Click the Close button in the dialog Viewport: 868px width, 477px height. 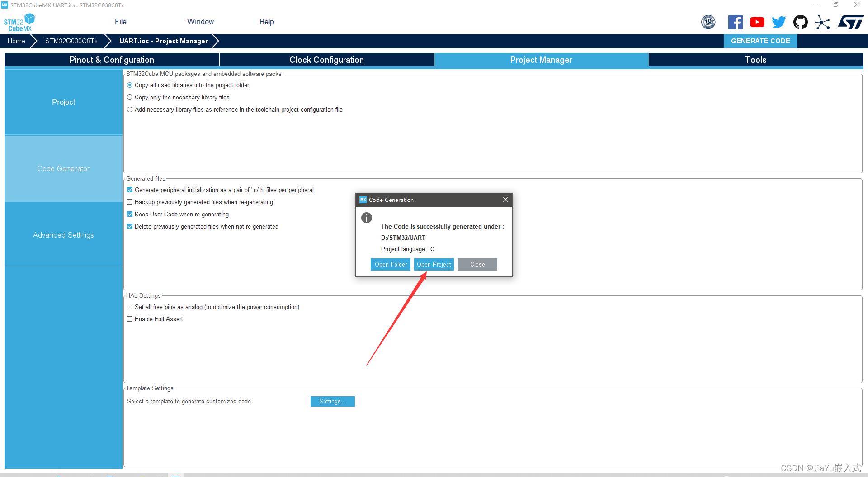point(477,264)
